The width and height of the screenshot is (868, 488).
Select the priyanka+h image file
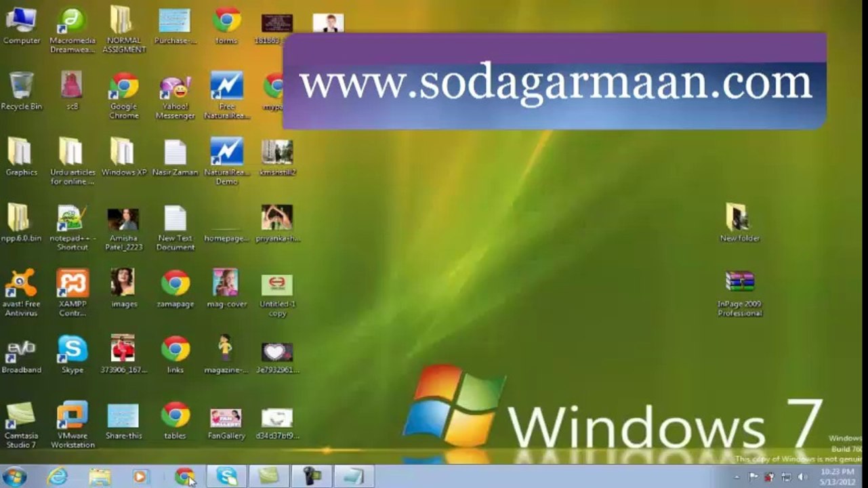point(277,223)
